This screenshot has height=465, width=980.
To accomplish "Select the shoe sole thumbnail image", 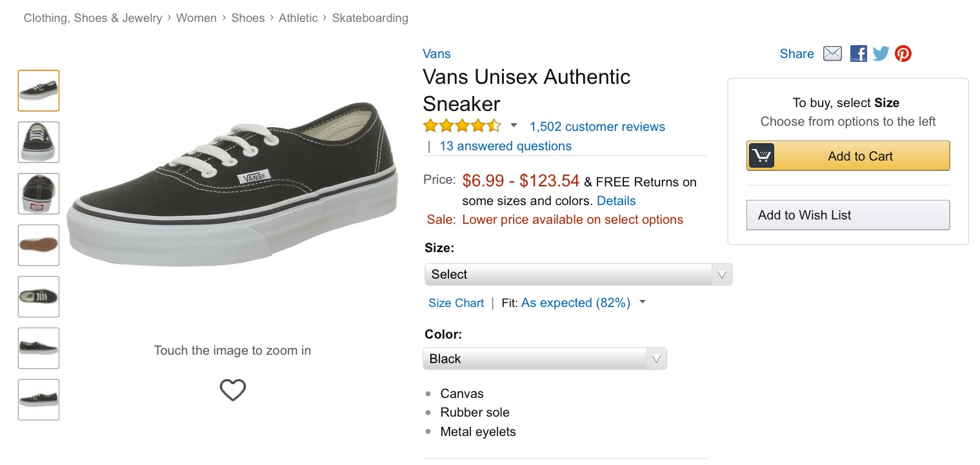I will point(39,245).
